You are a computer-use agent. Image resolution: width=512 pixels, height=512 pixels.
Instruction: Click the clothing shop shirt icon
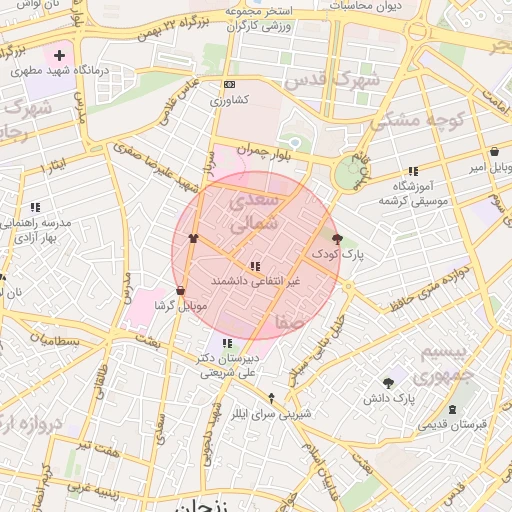pyautogui.click(x=193, y=238)
